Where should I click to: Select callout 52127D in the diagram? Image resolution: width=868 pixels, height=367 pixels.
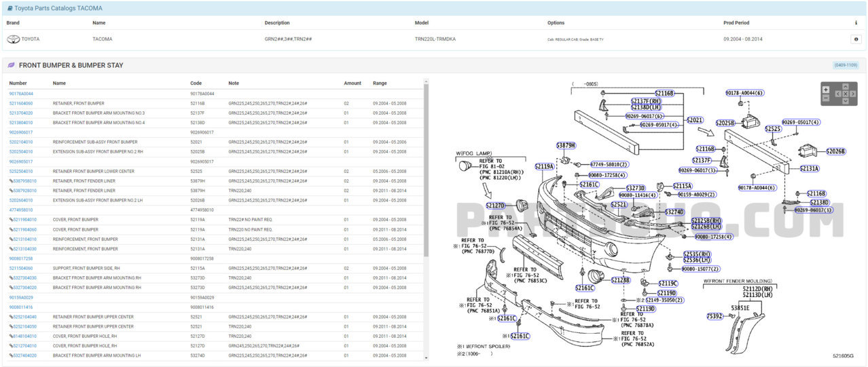(496, 205)
